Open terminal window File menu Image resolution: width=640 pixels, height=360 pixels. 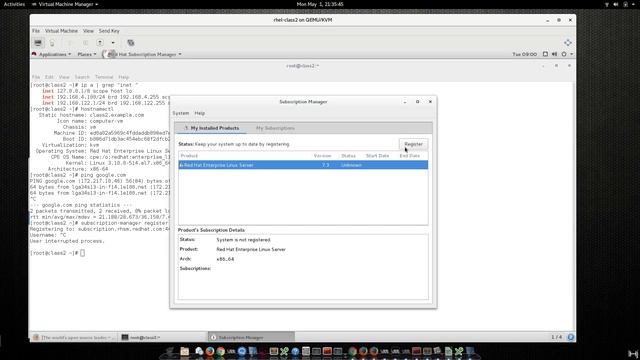tap(36, 77)
